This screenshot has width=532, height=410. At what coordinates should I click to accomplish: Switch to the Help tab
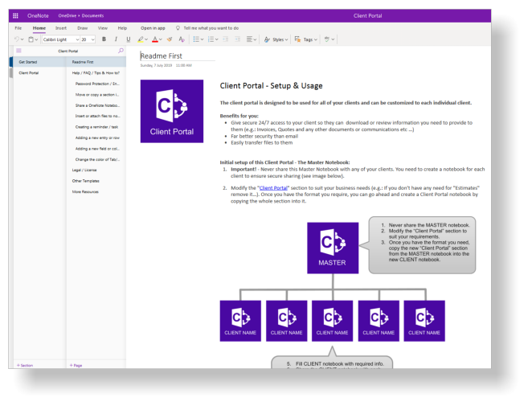tap(122, 28)
